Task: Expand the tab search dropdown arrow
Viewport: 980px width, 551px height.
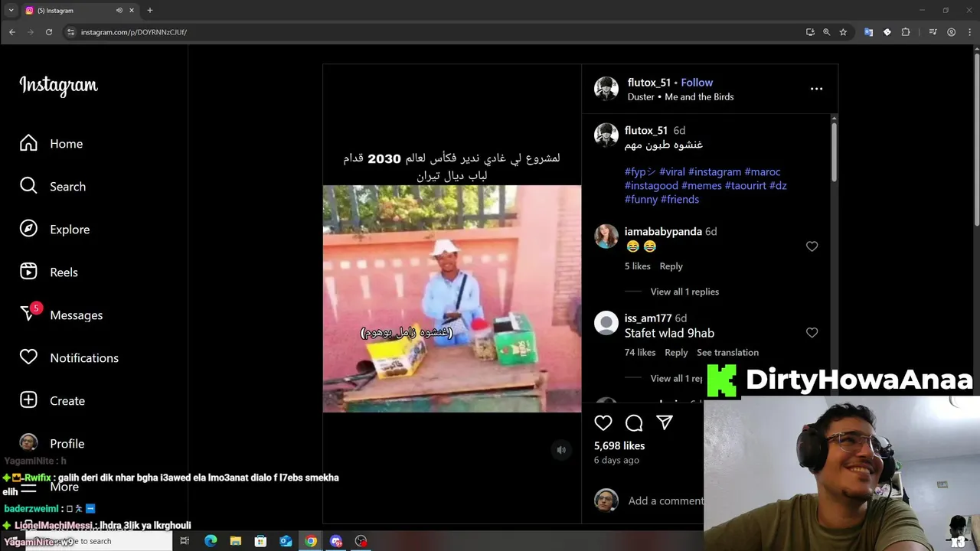Action: (10, 11)
